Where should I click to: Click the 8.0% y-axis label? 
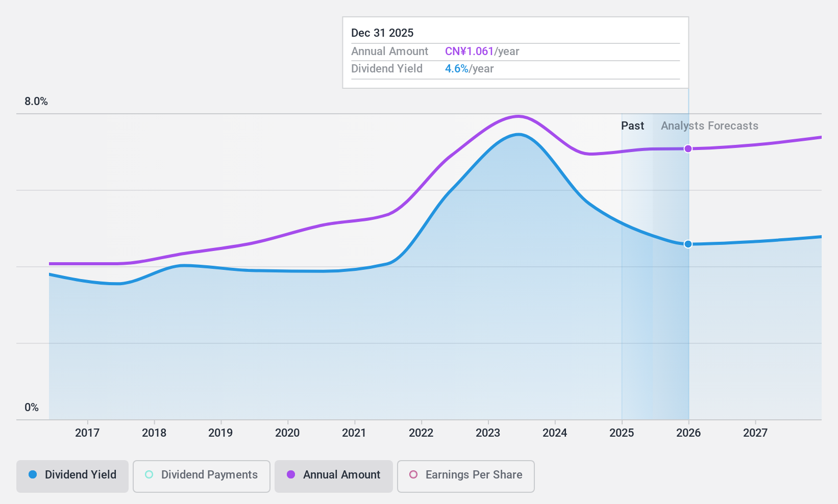[36, 102]
